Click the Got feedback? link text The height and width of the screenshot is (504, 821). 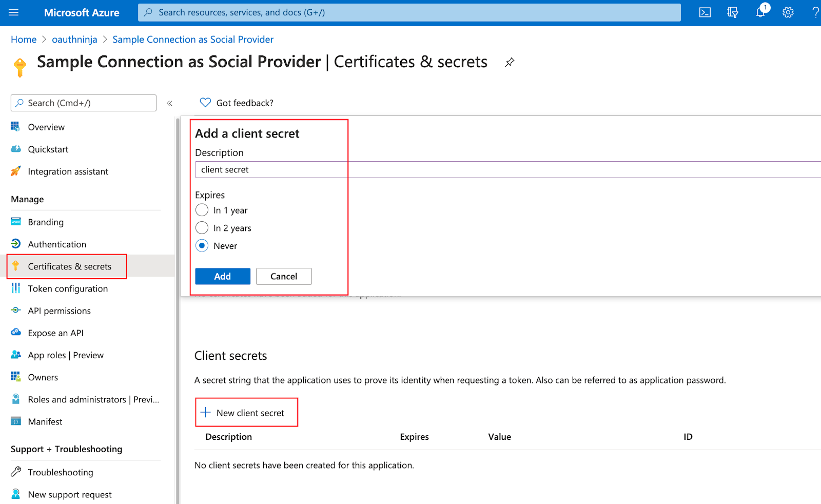[245, 103]
